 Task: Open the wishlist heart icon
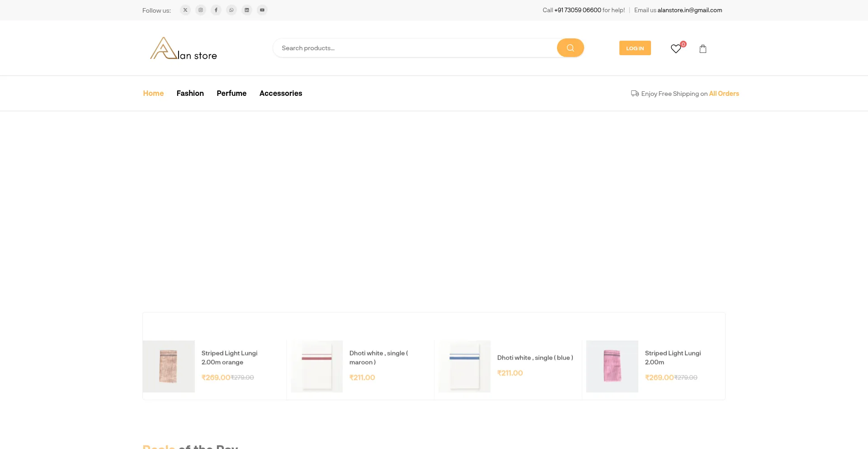[x=676, y=49]
